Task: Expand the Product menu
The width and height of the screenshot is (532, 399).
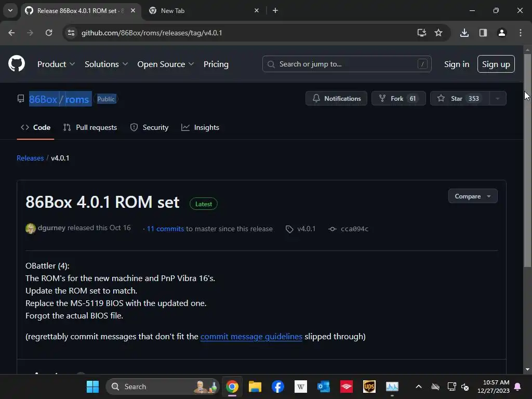Action: [x=56, y=64]
